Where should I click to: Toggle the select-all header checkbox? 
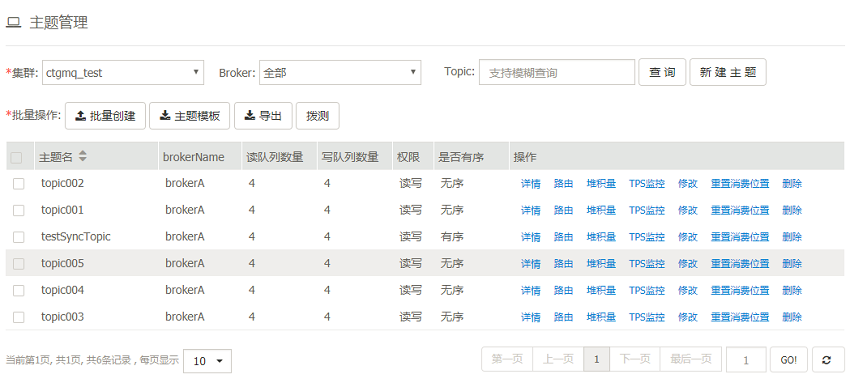point(16,158)
